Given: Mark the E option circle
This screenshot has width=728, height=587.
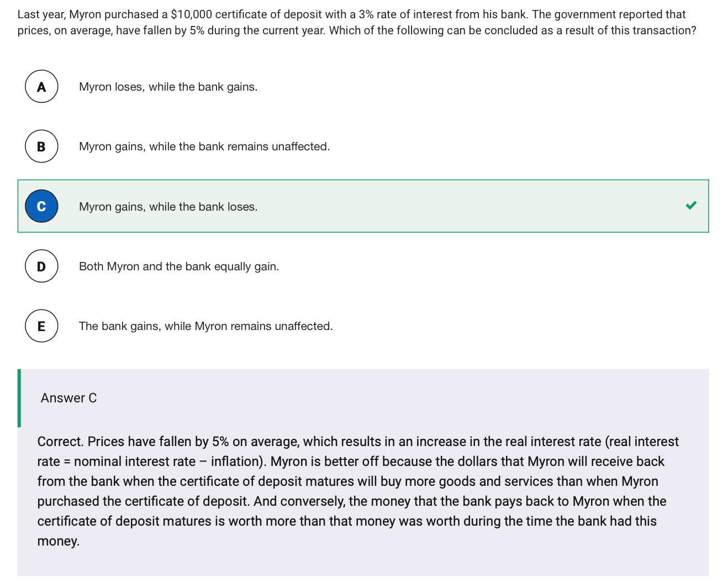Looking at the screenshot, I should 41,326.
